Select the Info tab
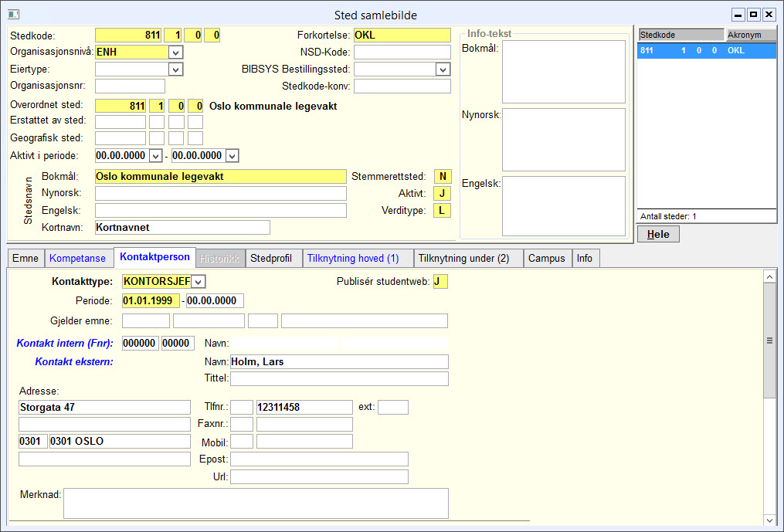The height and width of the screenshot is (532, 784). click(x=585, y=259)
